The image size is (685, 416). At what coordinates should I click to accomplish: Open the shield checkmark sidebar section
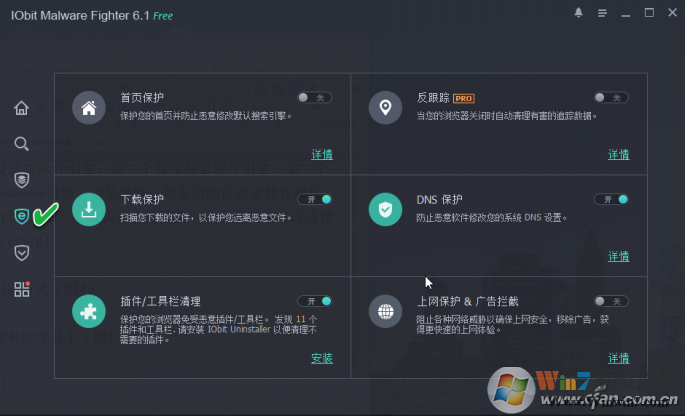click(x=21, y=253)
